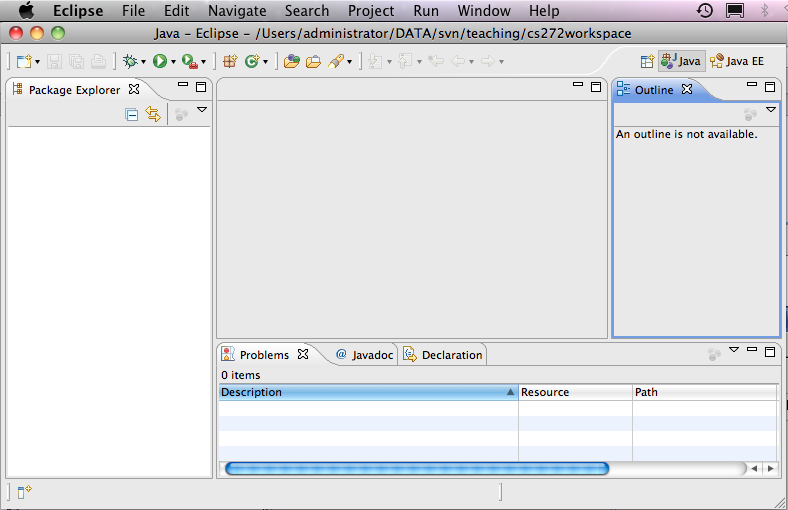The width and height of the screenshot is (788, 510).
Task: Click the Last Edit Location icon
Action: point(436,61)
